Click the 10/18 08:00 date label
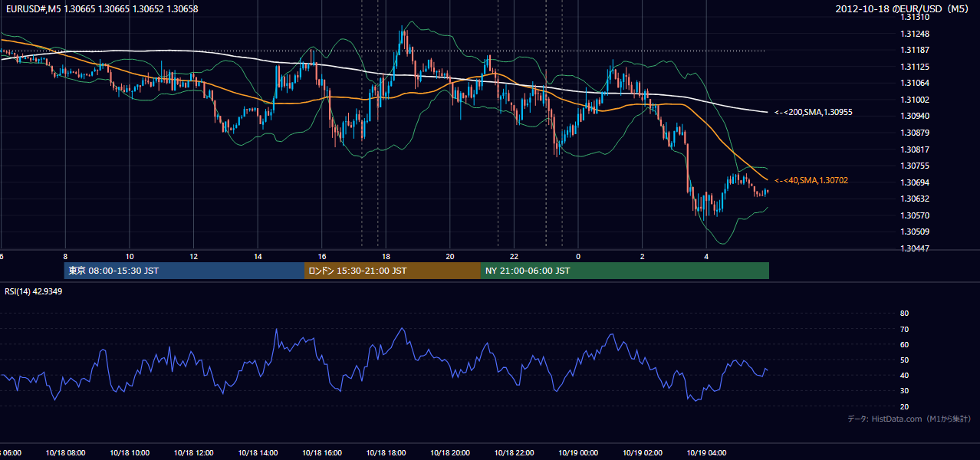Image resolution: width=980 pixels, height=460 pixels. click(x=65, y=453)
